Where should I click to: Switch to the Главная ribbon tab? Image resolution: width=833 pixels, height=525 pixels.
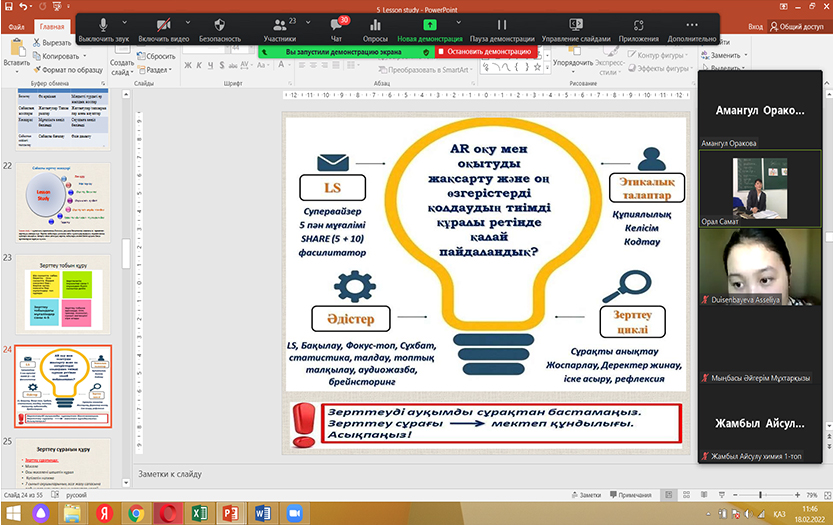click(53, 28)
